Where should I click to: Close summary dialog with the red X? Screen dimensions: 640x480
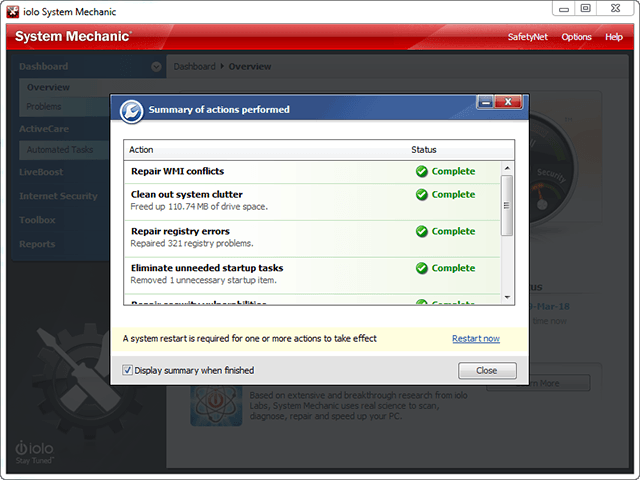508,102
